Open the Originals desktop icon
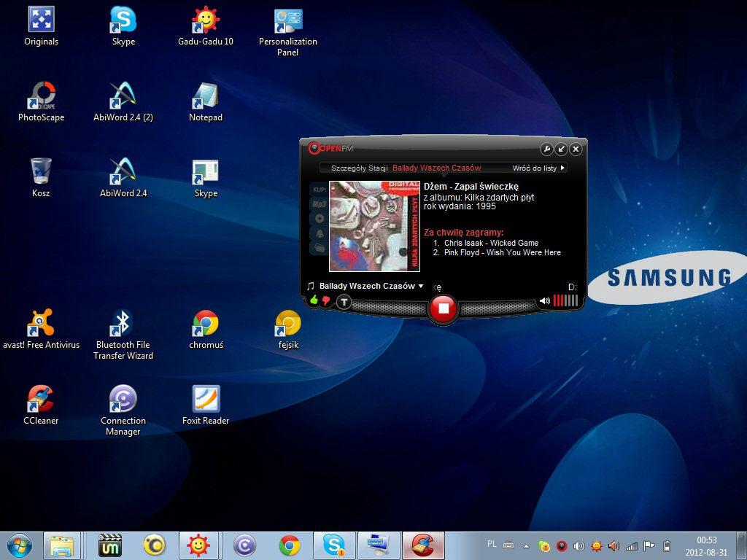The width and height of the screenshot is (747, 560). [41, 26]
